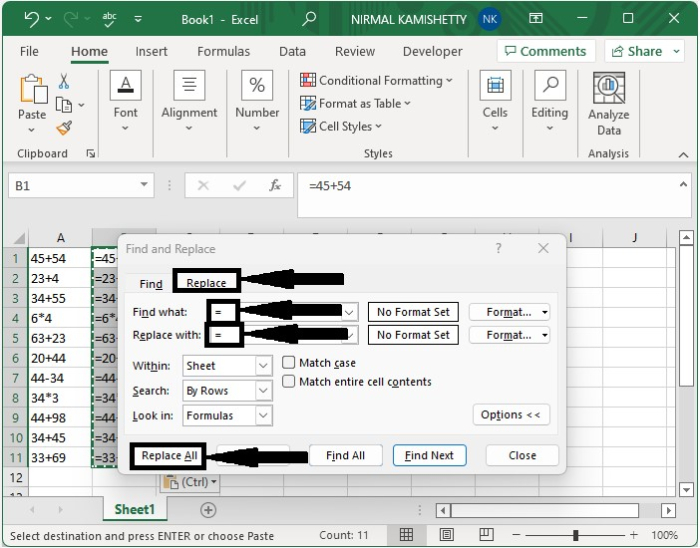This screenshot has height=548, width=700.
Task: Open Paste Options (Ctrl) button
Action: point(190,482)
